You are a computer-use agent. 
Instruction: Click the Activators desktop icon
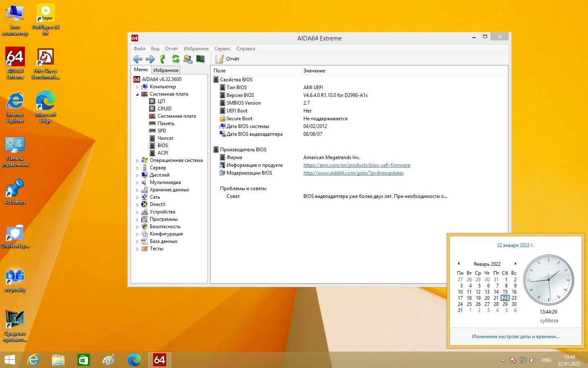15,191
